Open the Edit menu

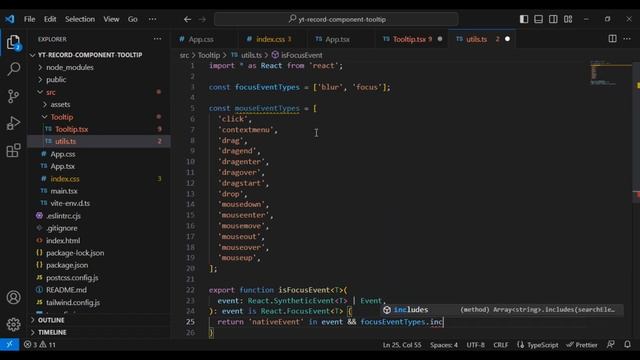[50, 19]
